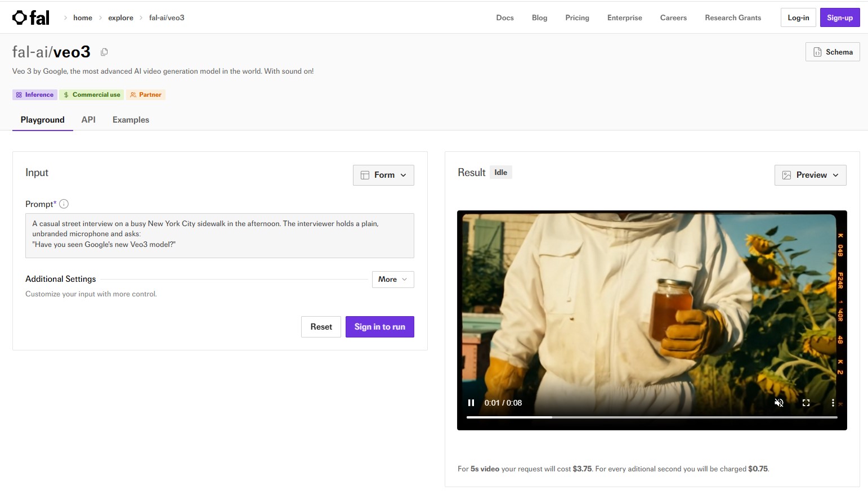The image size is (868, 495).
Task: Click the prompt info icon
Action: click(64, 204)
